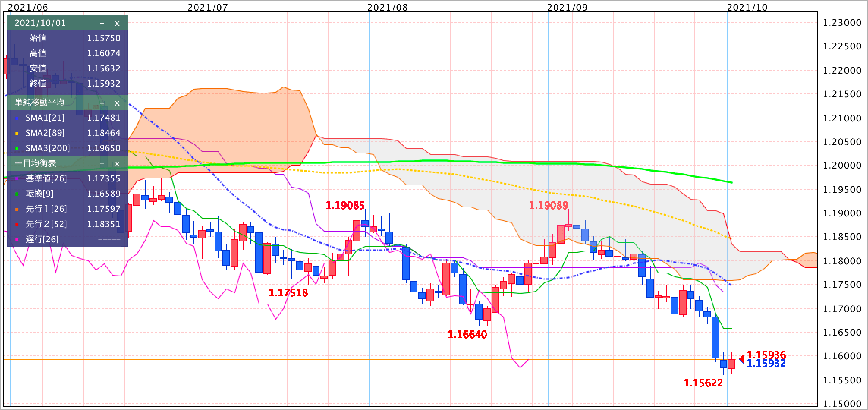
Task: Collapse the 一目均衡表 panel
Action: [102, 164]
